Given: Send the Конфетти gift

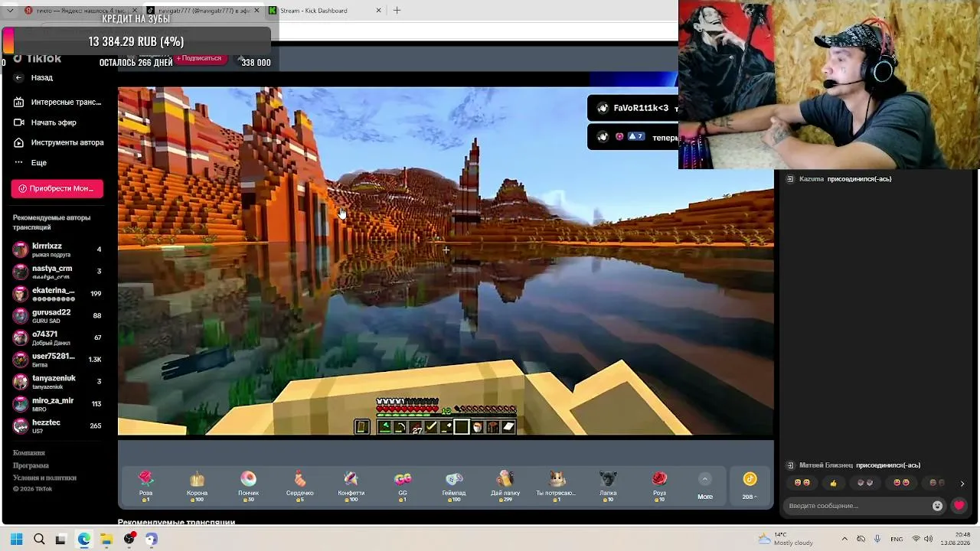Looking at the screenshot, I should coord(351,485).
